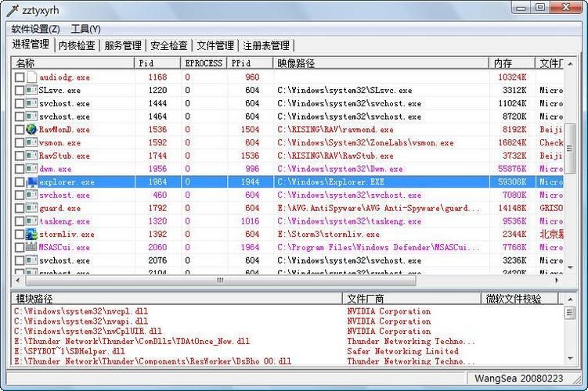Open the 工具(Y) menu
The width and height of the screenshot is (588, 391).
[86, 29]
